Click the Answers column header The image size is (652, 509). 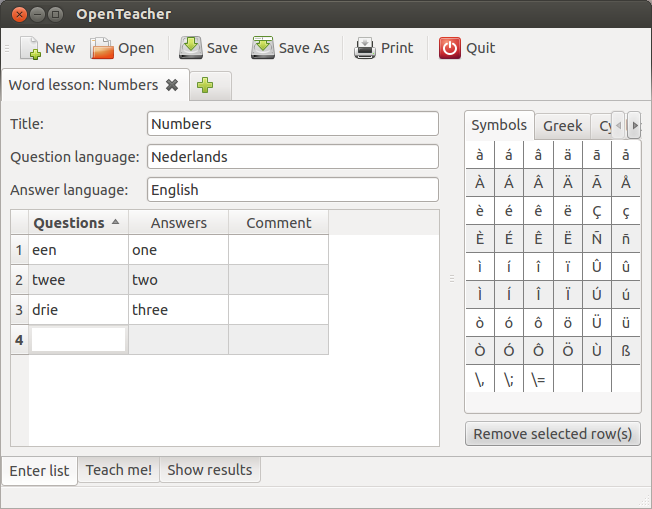(x=178, y=223)
